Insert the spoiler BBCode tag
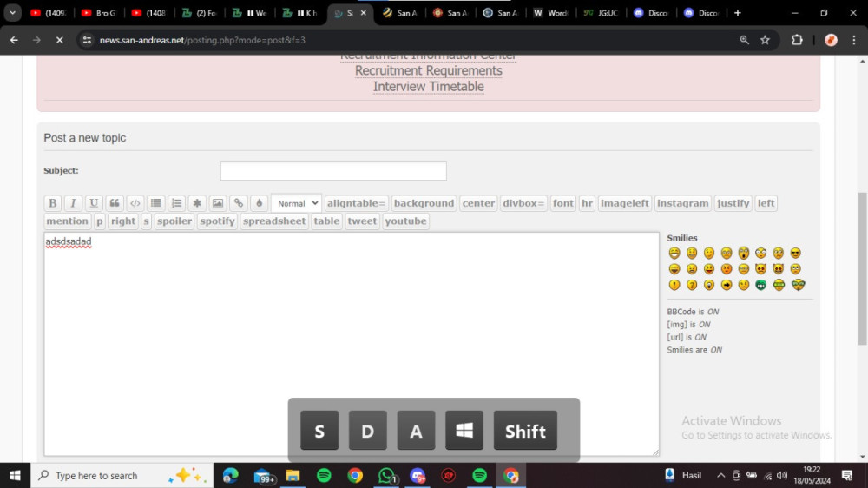This screenshot has width=868, height=488. point(174,221)
